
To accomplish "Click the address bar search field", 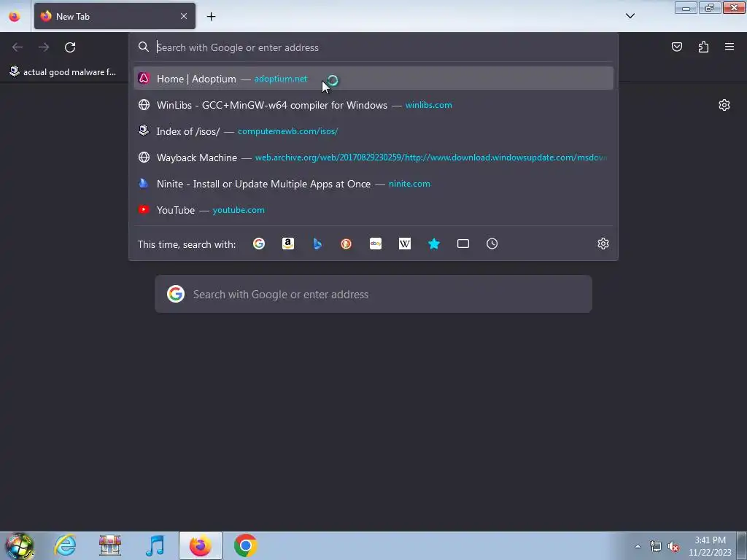I will pos(373,47).
